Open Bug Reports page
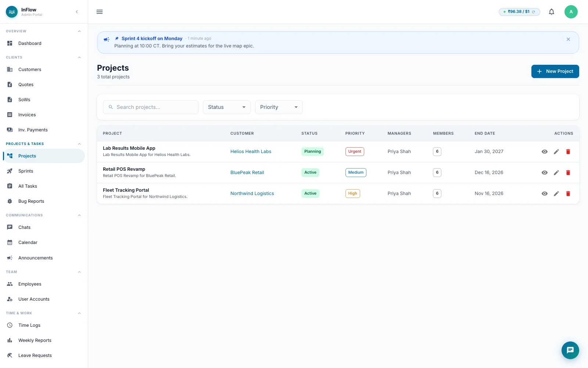The image size is (588, 368). [44, 201]
